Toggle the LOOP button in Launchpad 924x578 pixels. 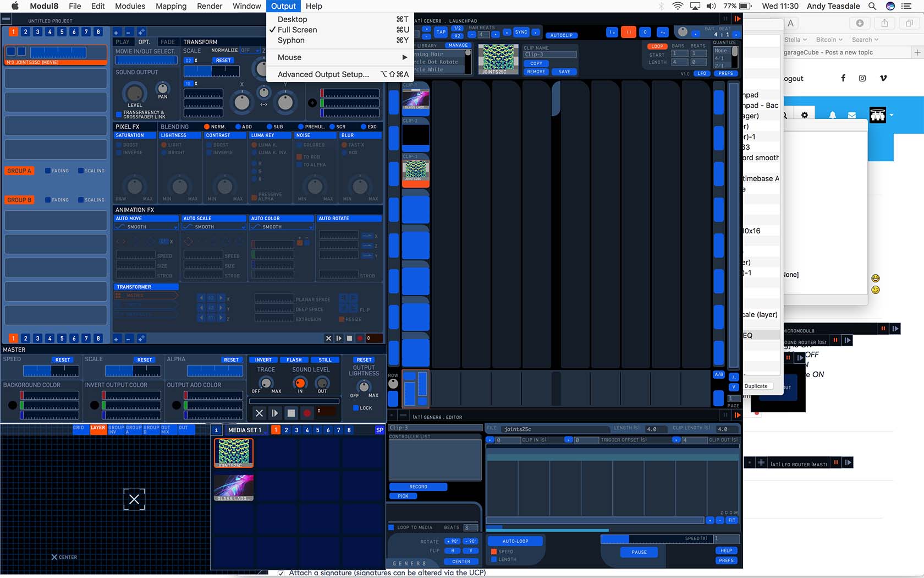(x=657, y=46)
